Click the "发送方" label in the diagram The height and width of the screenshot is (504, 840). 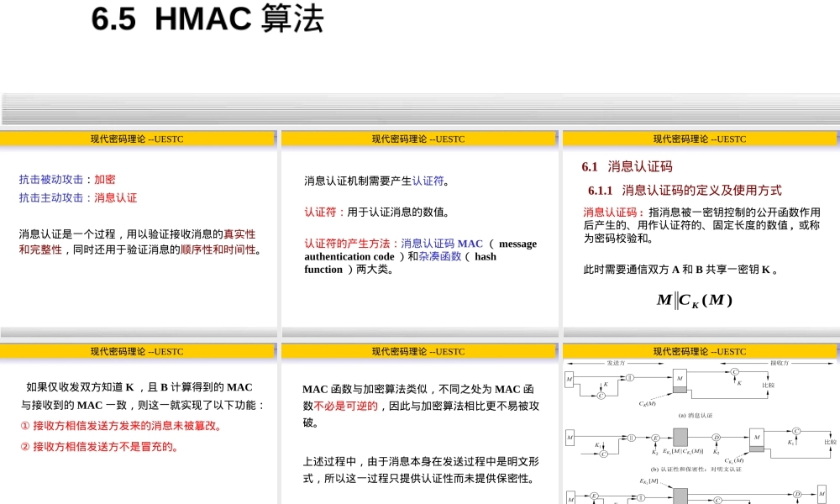(x=616, y=363)
